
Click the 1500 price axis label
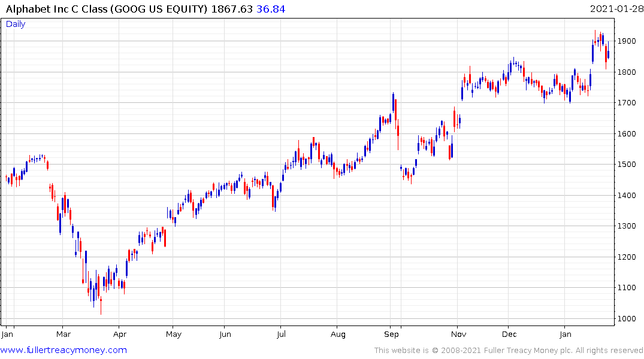[x=627, y=165]
